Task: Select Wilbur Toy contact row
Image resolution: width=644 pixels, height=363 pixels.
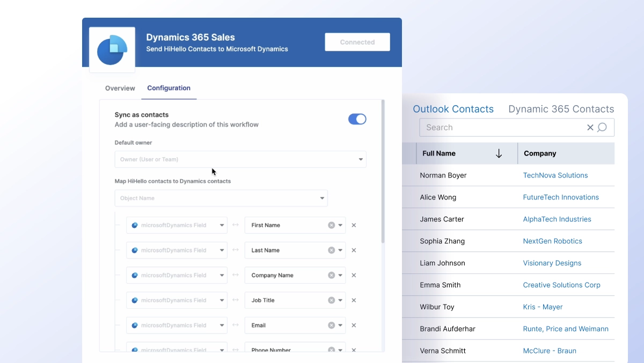Action: point(508,307)
